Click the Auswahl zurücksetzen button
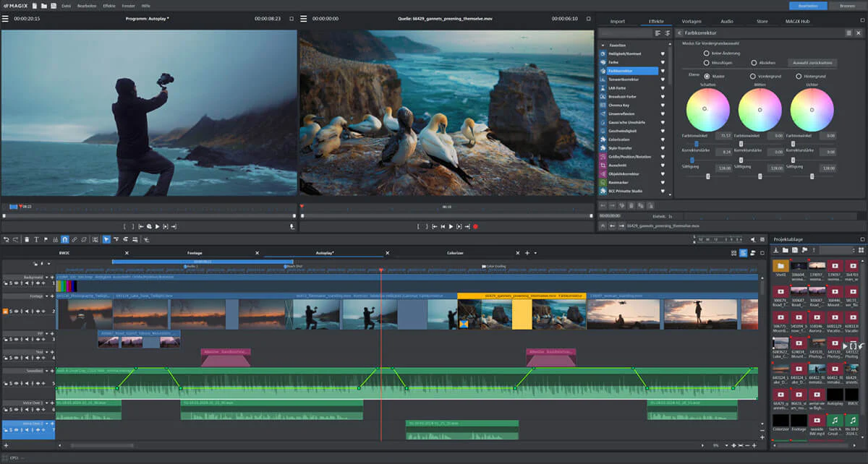Image resolution: width=868 pixels, height=464 pixels. pos(812,62)
